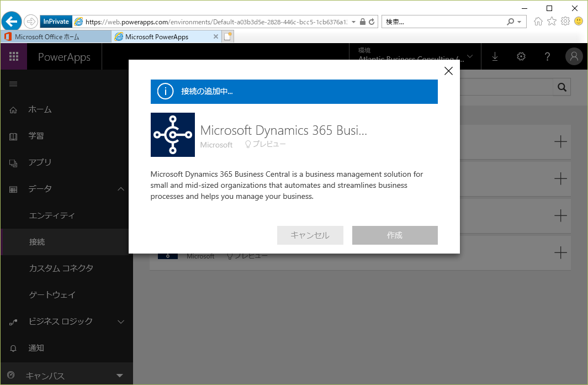This screenshot has width=588, height=385.
Task: Expand the ビジネス ロジック section chevron
Action: (121, 321)
